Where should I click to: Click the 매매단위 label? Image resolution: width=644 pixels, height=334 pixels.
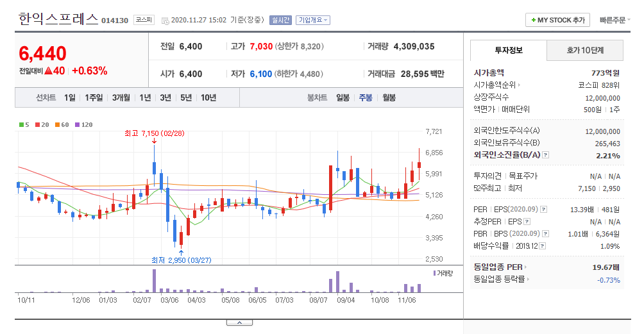point(516,110)
